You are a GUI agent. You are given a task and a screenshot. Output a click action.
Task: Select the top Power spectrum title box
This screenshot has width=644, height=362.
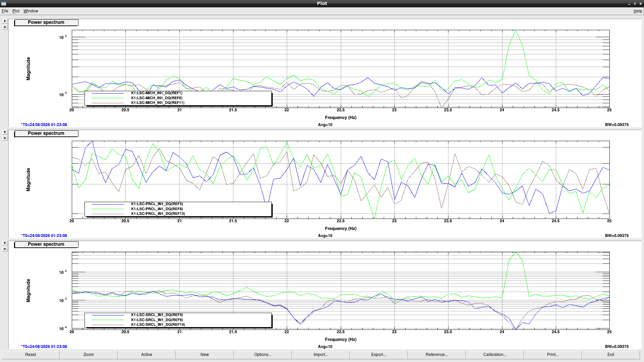[x=46, y=22]
